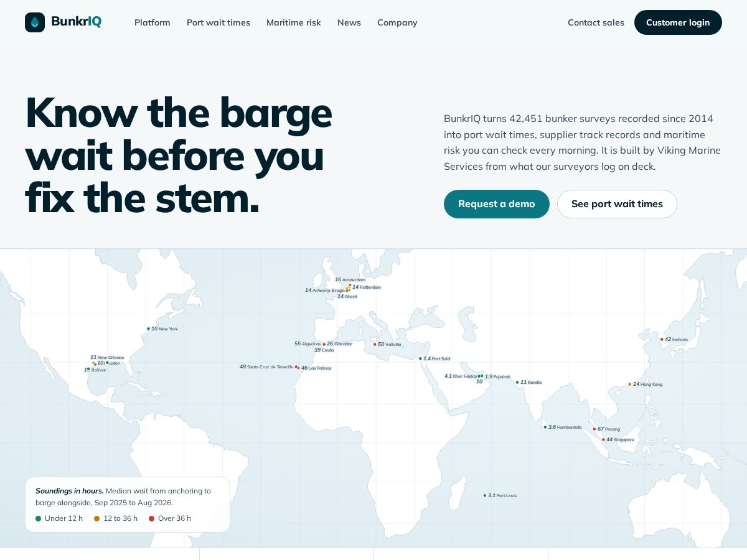Open the News page

(x=349, y=22)
